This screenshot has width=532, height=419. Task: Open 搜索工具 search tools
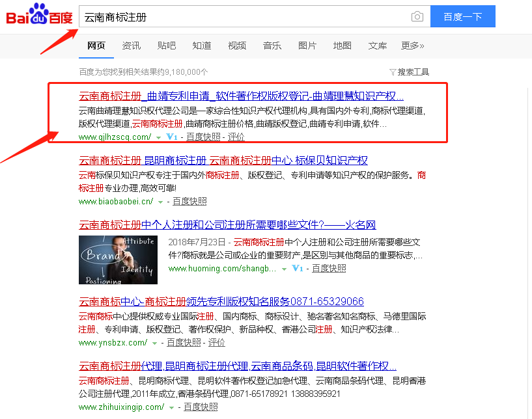click(x=413, y=72)
